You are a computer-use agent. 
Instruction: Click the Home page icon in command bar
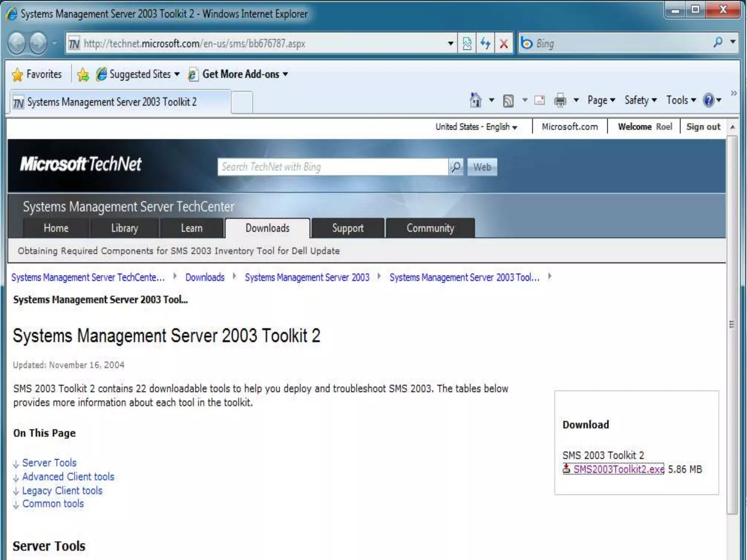click(x=476, y=100)
